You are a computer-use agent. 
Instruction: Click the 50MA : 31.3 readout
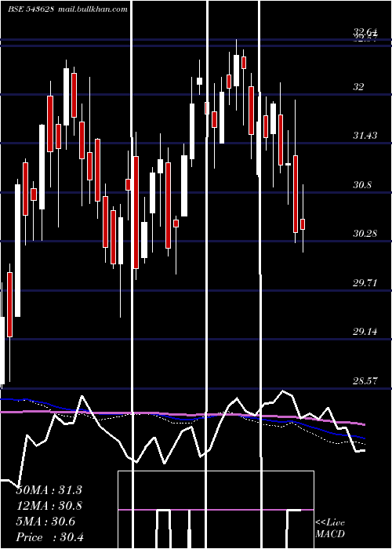(x=49, y=490)
